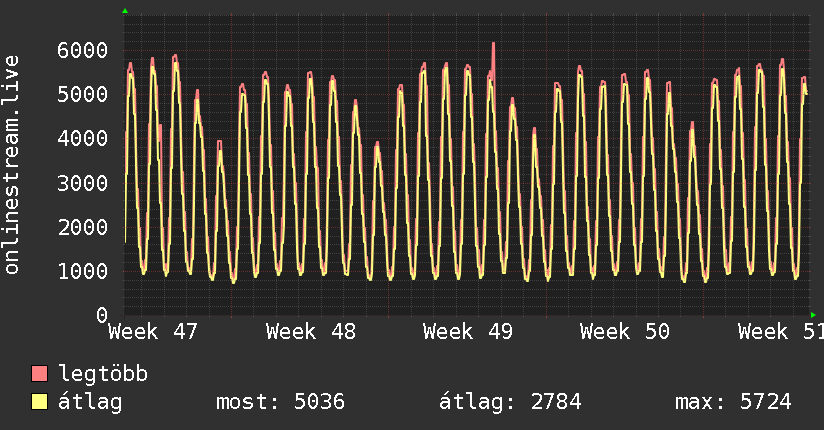Click the átlag: 2784 statistic value
The height and width of the screenshot is (430, 824).
tap(510, 402)
